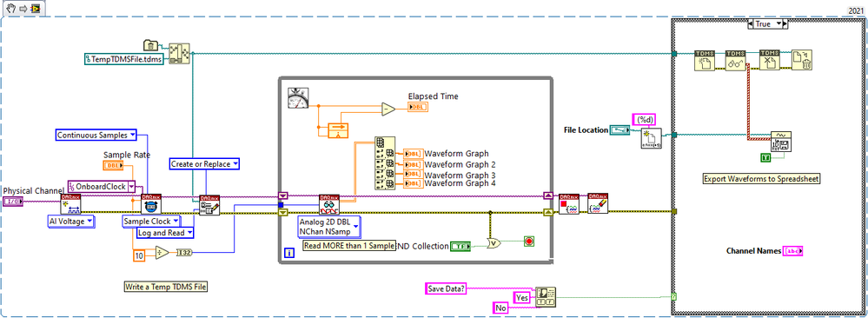
Task: Click the Export Waveforms to Spreadsheet node
Action: click(781, 142)
